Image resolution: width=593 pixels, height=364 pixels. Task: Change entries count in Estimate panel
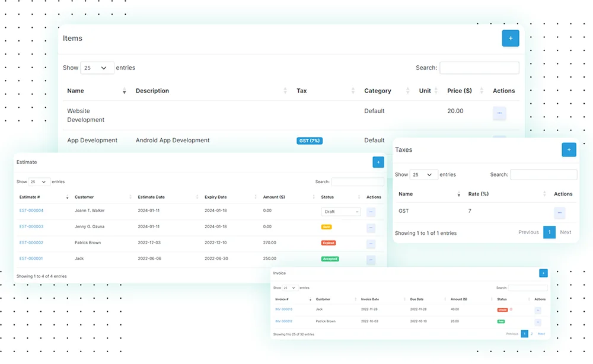coord(39,182)
